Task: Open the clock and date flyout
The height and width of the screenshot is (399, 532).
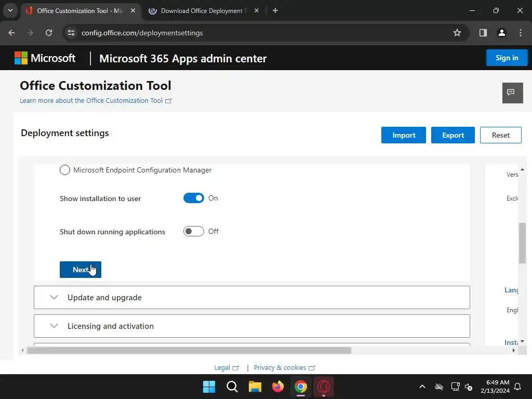Action: coord(495,387)
